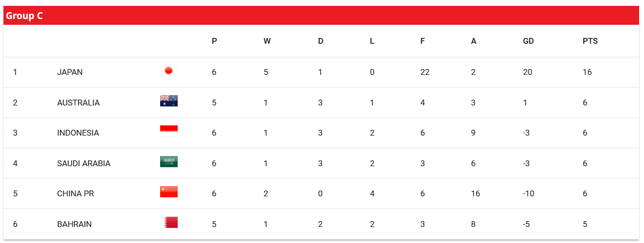The height and width of the screenshot is (243, 644).
Task: Click the Japan flag icon
Action: pos(169,70)
